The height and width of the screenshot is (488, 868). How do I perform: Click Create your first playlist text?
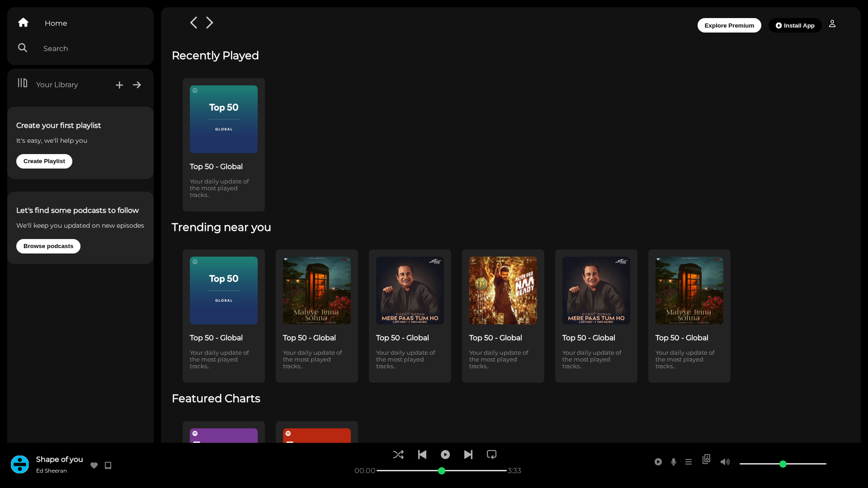[x=58, y=126]
